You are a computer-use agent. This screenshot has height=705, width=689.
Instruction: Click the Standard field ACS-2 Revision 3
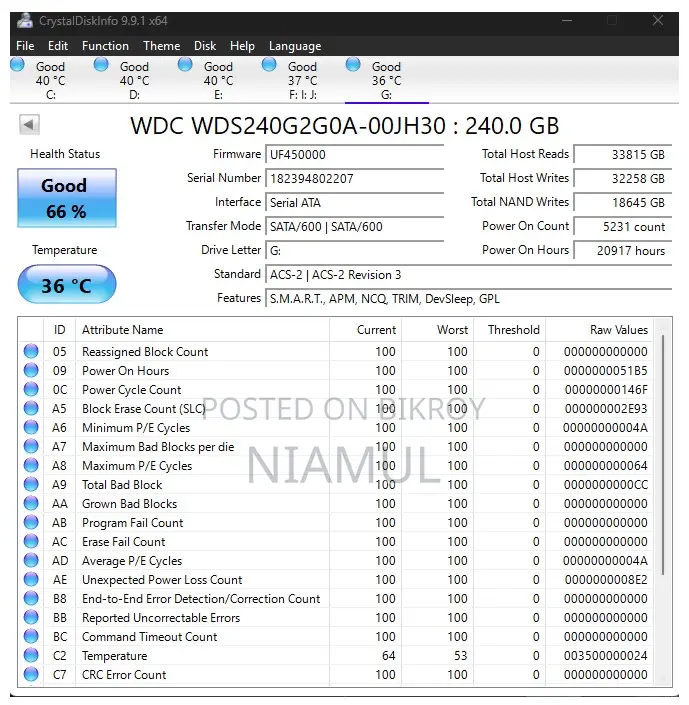(x=469, y=275)
